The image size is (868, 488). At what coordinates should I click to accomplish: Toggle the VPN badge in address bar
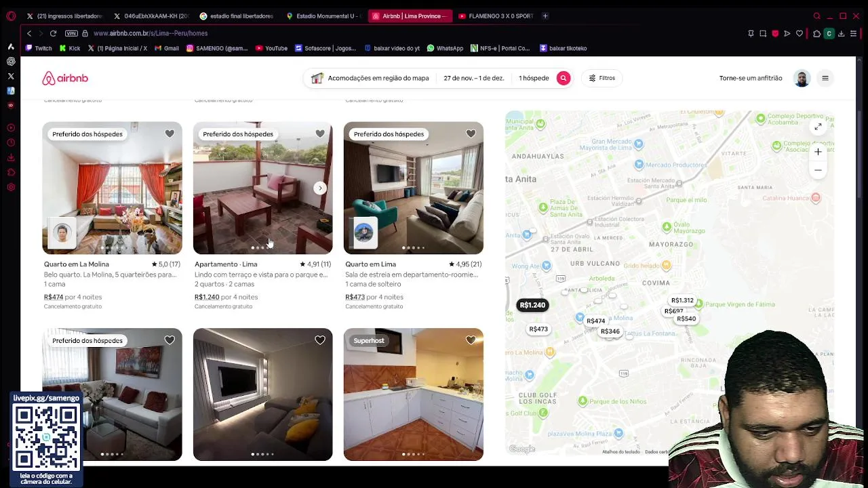pyautogui.click(x=71, y=33)
